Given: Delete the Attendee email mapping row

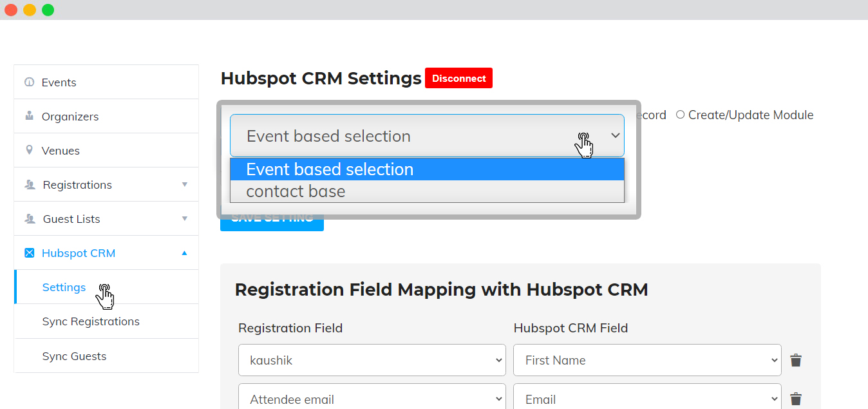Looking at the screenshot, I should (796, 399).
